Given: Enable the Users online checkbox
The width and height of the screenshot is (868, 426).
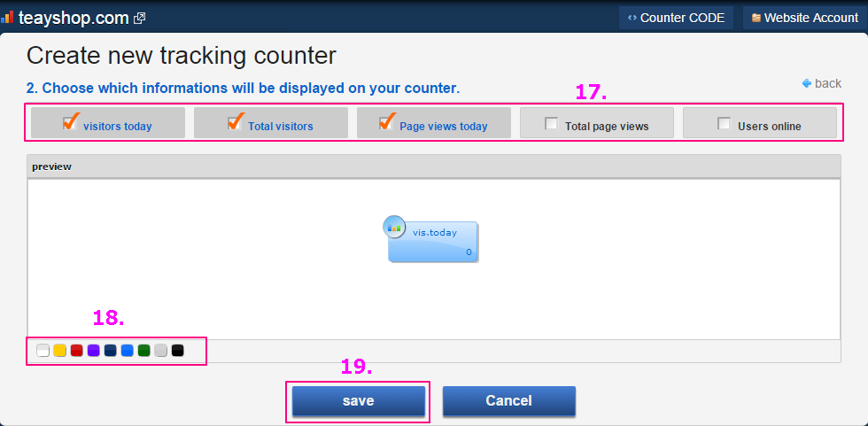Looking at the screenshot, I should point(724,124).
